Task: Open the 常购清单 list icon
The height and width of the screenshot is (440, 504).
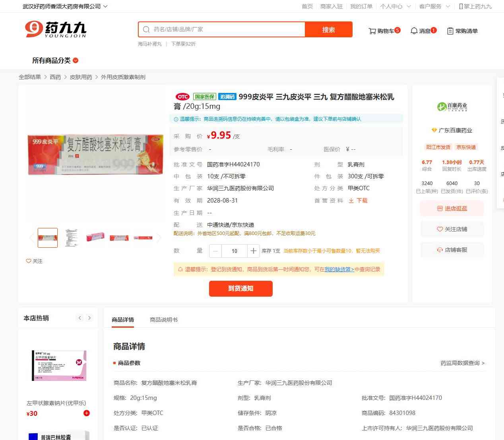Action: (x=450, y=31)
